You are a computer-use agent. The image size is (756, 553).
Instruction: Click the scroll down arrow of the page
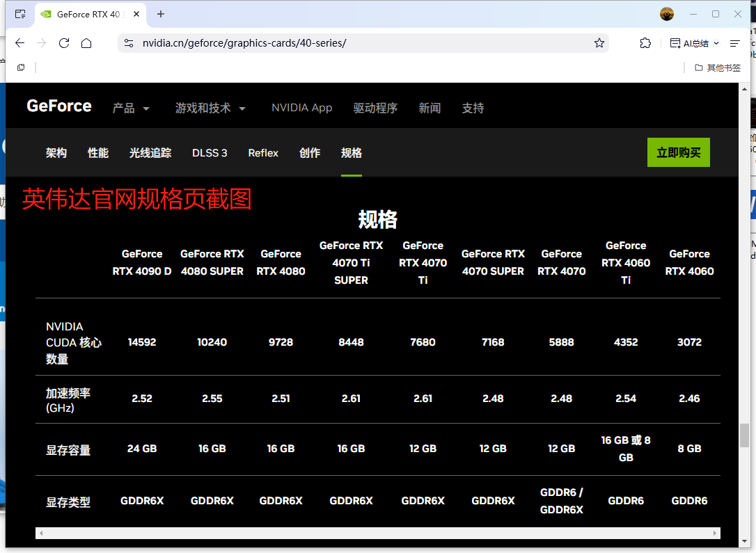[745, 541]
